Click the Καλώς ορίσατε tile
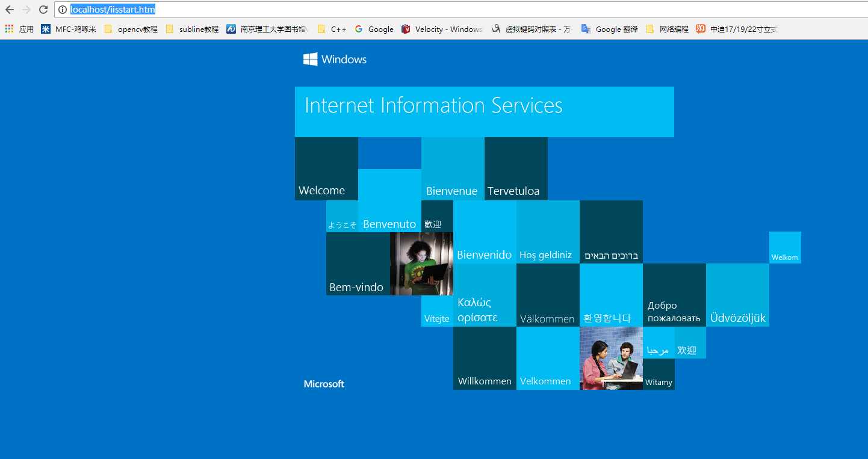 pos(485,295)
